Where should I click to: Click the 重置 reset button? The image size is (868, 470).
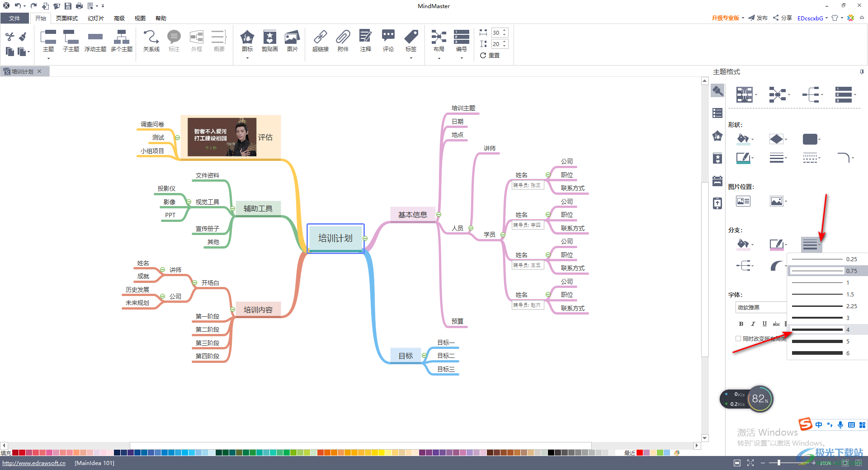click(490, 55)
